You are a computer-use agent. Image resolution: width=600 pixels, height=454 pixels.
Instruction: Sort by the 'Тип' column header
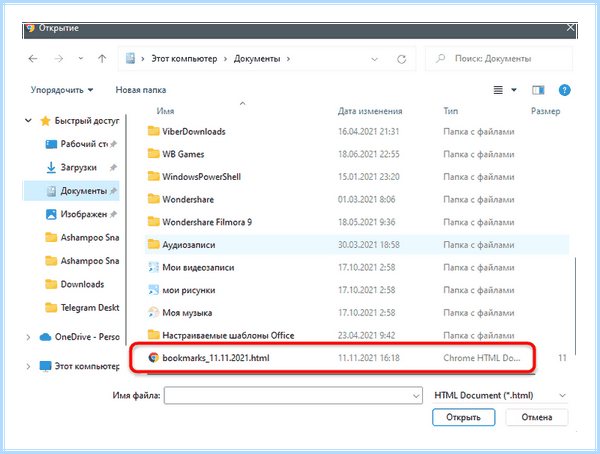[451, 111]
